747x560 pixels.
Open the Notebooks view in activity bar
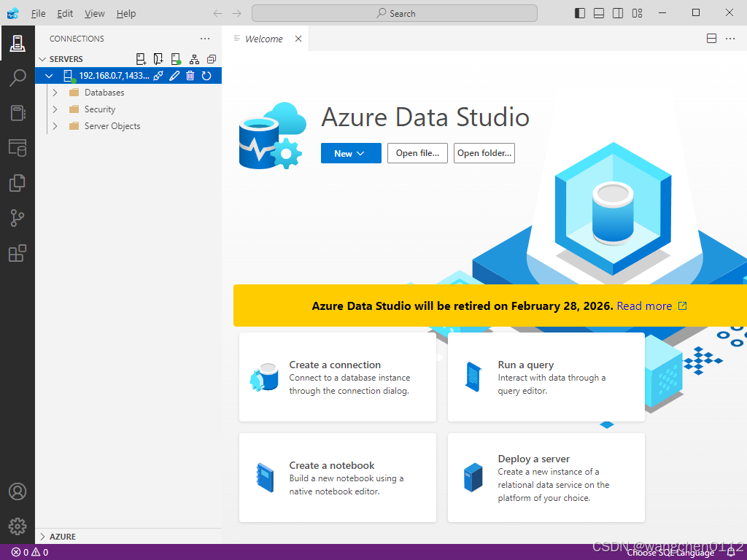click(x=18, y=113)
